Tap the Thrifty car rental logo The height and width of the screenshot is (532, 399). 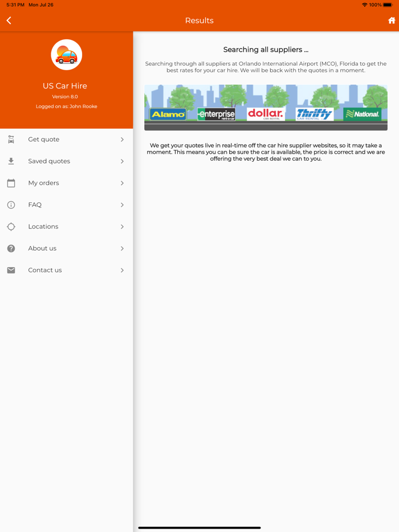pyautogui.click(x=315, y=114)
